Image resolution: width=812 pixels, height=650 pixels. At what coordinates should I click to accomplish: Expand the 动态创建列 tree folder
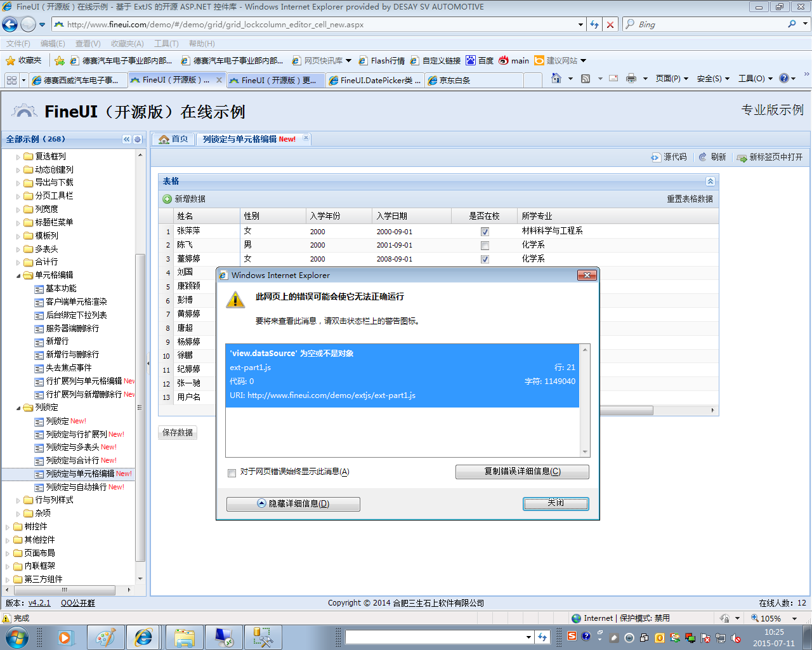click(x=18, y=170)
